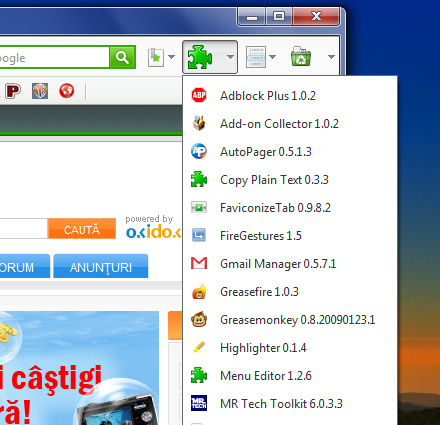Click the red globe bookmark icon
440x425 pixels.
[67, 91]
